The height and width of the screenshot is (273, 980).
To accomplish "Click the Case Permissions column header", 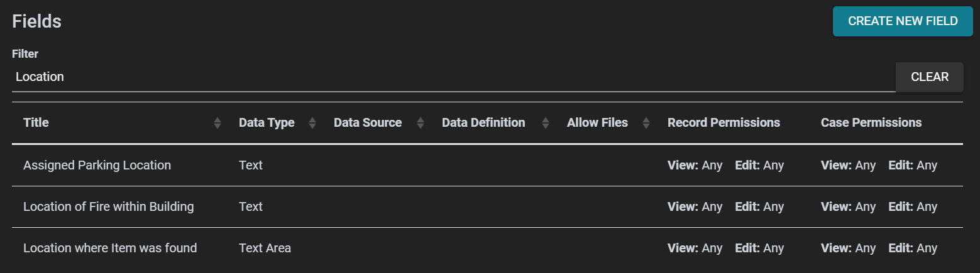I will (871, 123).
